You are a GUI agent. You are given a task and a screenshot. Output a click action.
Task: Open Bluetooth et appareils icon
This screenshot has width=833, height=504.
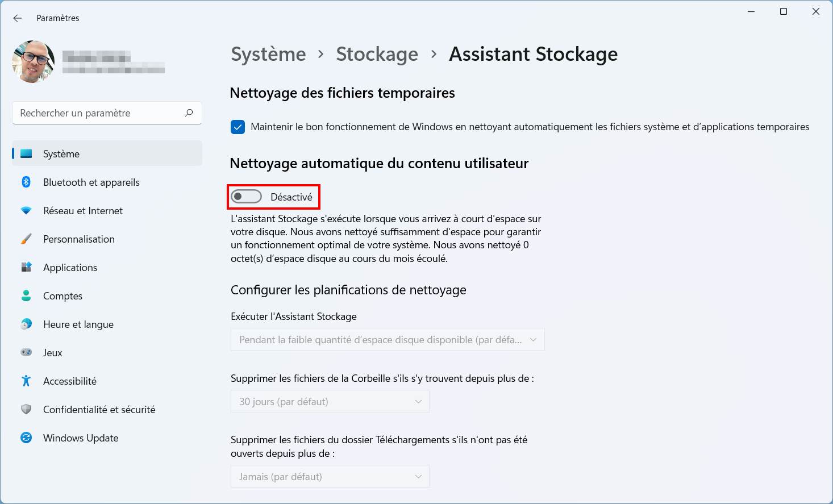pos(26,182)
